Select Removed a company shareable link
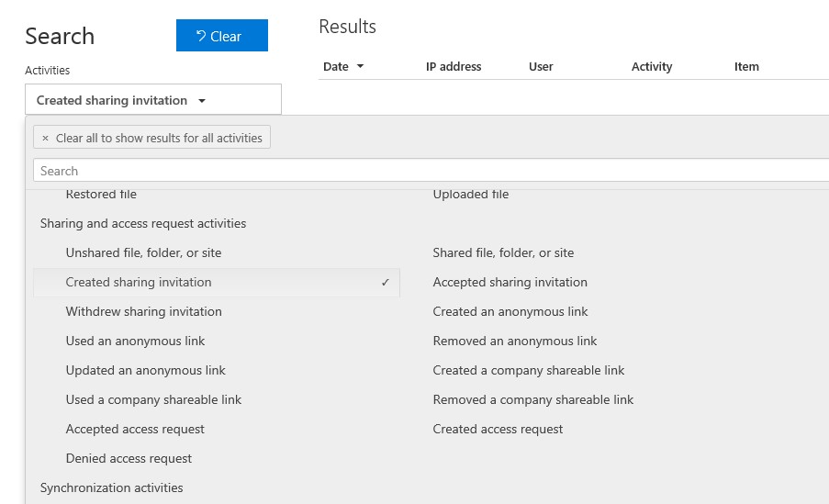829x504 pixels. coord(532,400)
